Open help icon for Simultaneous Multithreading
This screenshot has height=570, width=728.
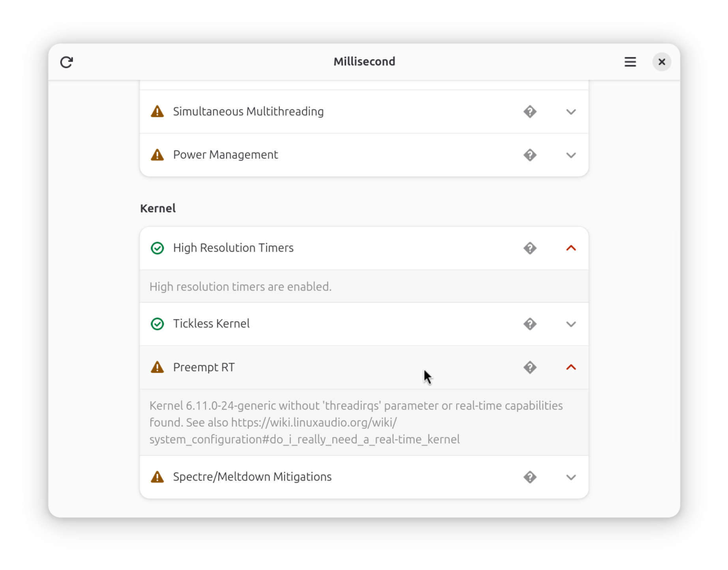click(529, 112)
